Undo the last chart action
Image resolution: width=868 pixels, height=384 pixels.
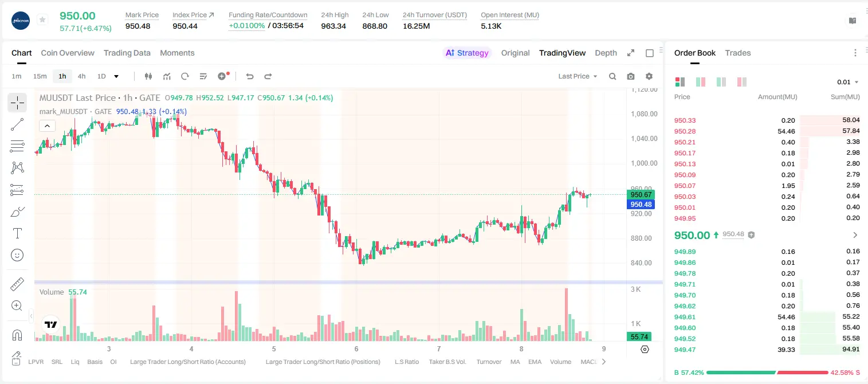(250, 76)
